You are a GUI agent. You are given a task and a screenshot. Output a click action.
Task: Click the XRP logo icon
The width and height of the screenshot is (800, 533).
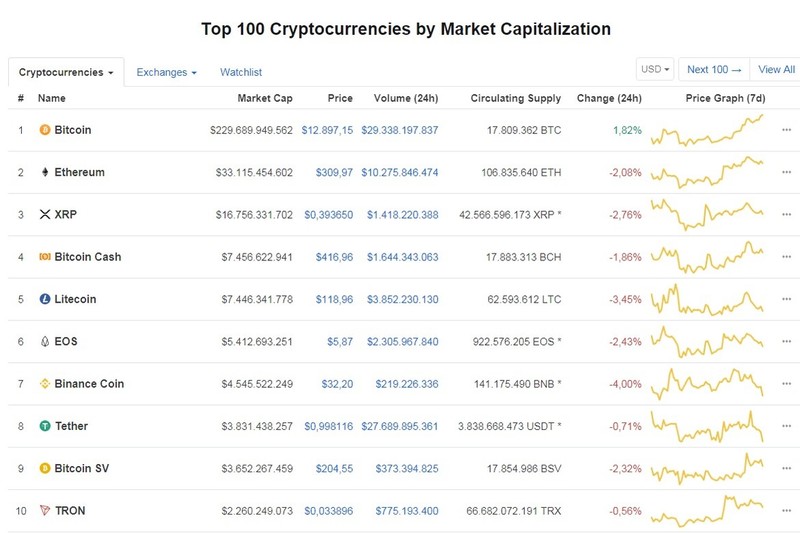click(x=45, y=214)
